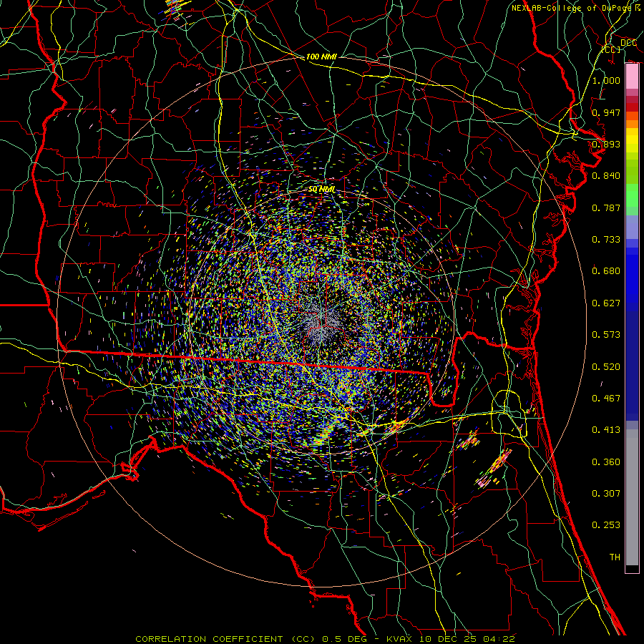Click the DEC label above the color scale
The width and height of the screenshot is (644, 644).
(x=628, y=43)
